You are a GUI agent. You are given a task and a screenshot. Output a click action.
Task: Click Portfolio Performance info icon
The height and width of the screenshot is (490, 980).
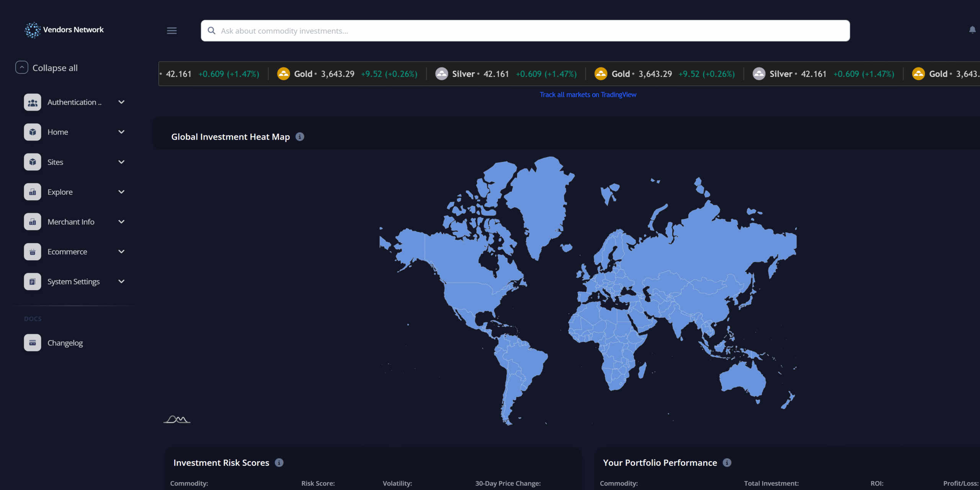(727, 463)
